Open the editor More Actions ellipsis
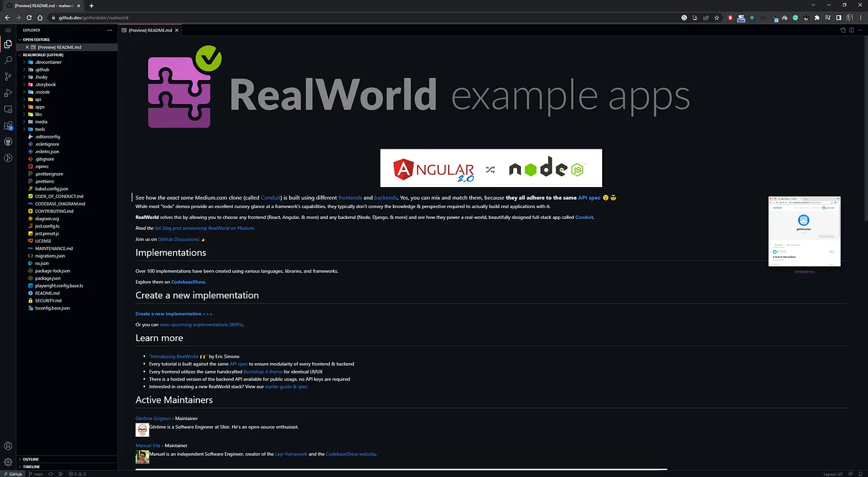Viewport: 868px width, 477px height. click(x=860, y=30)
